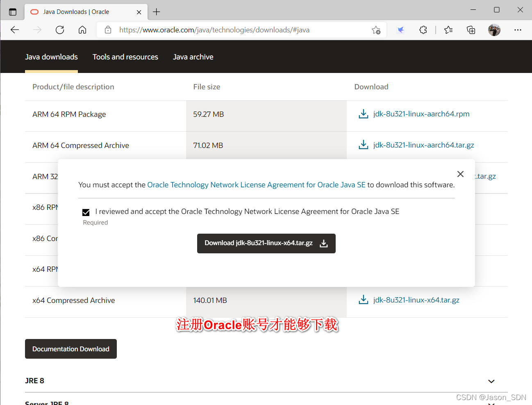Click the 140.01 MB file size

point(210,300)
